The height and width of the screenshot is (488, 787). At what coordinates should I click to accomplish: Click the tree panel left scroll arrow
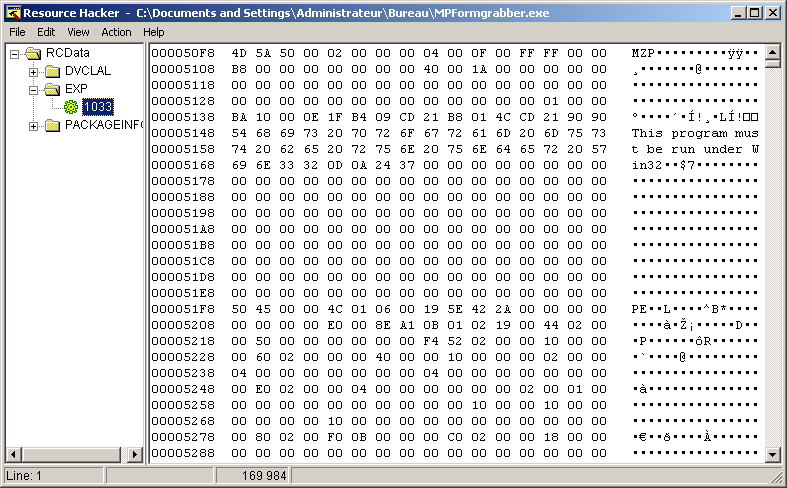click(x=14, y=455)
